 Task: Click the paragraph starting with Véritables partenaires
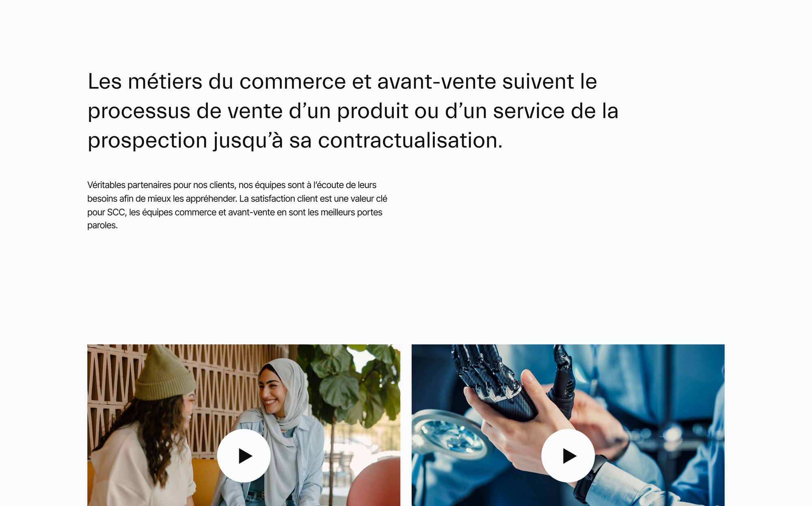pos(237,205)
